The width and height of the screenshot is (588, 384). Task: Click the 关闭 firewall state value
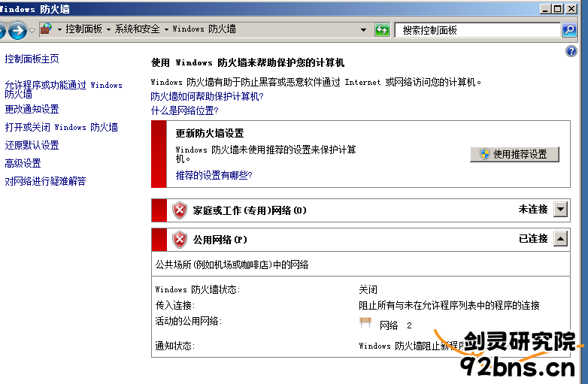coord(368,289)
